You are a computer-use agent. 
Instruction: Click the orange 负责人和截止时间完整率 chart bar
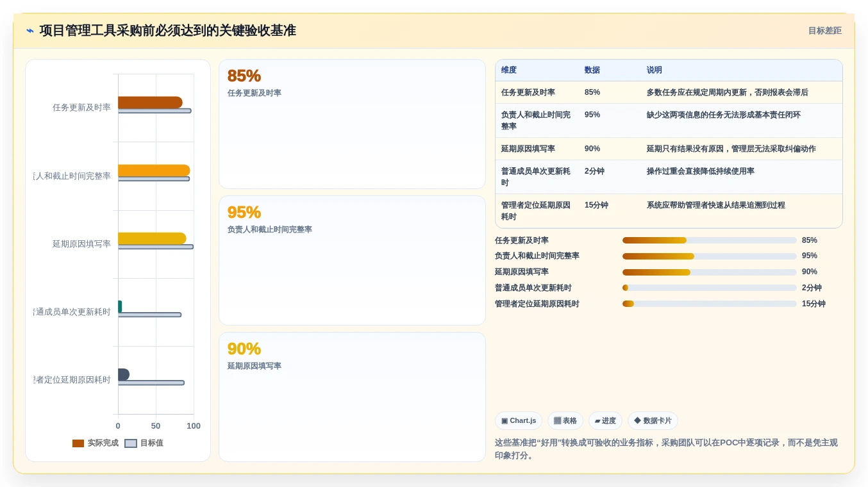click(154, 170)
